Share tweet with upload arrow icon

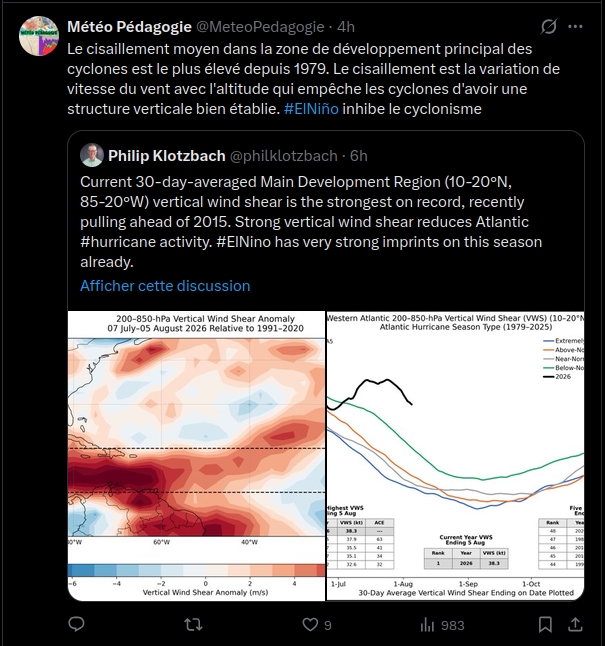point(575,624)
